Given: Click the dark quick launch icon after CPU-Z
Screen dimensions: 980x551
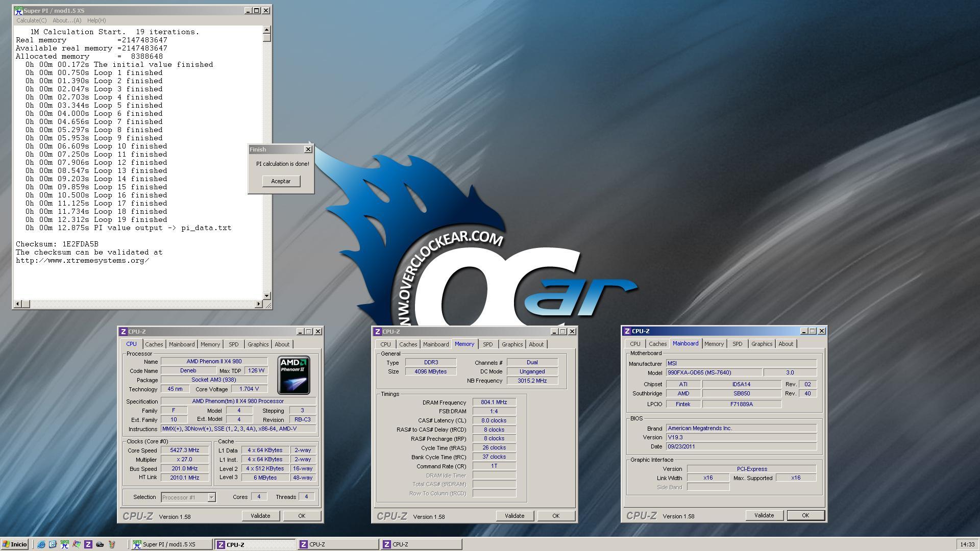Looking at the screenshot, I should [x=100, y=544].
